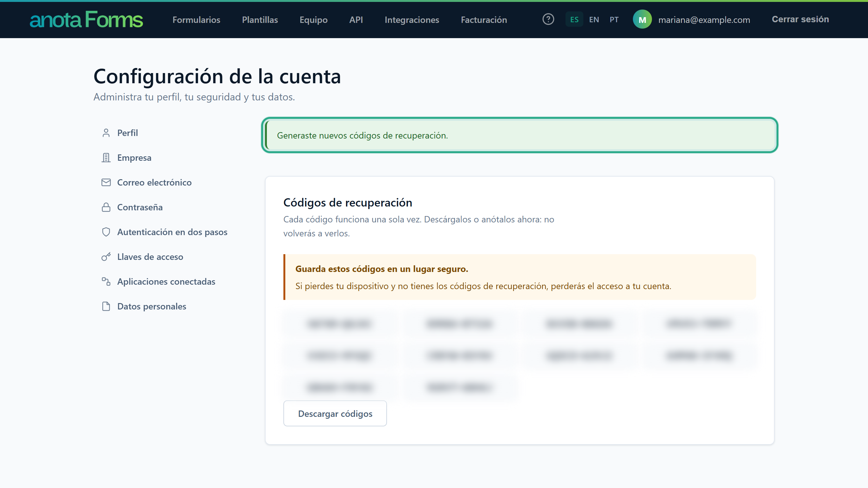Click the mariana@example.com account link
Viewport: 868px width, 488px height.
coord(704,20)
